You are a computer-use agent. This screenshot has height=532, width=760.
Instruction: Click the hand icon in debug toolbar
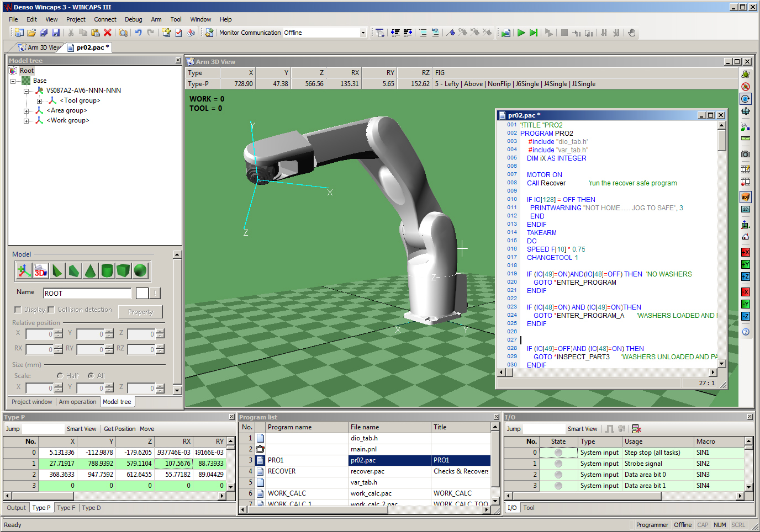tap(632, 33)
